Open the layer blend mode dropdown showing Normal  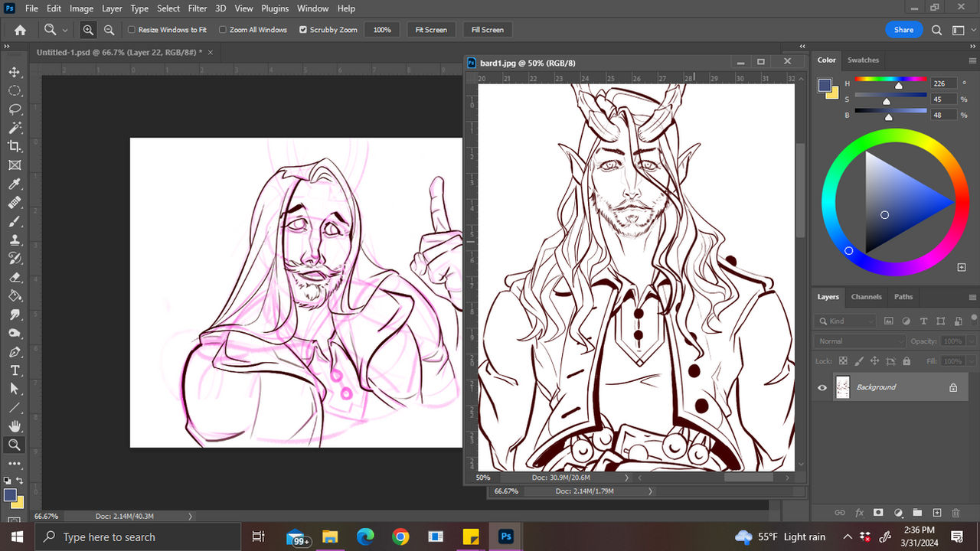[857, 341]
